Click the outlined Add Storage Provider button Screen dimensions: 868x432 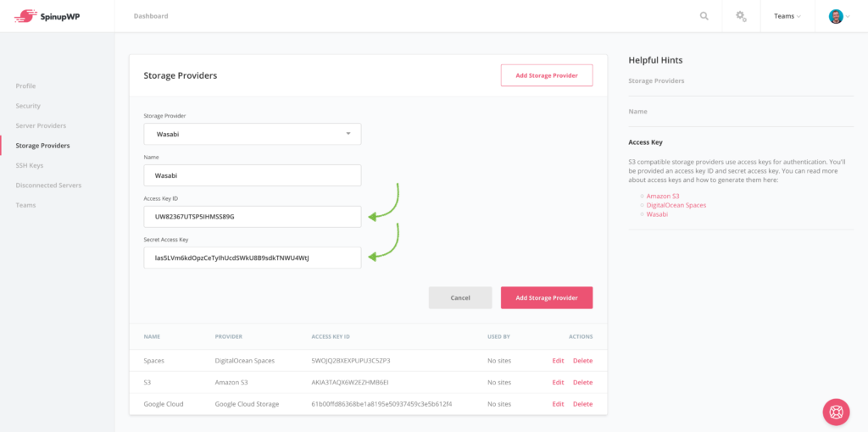(547, 75)
